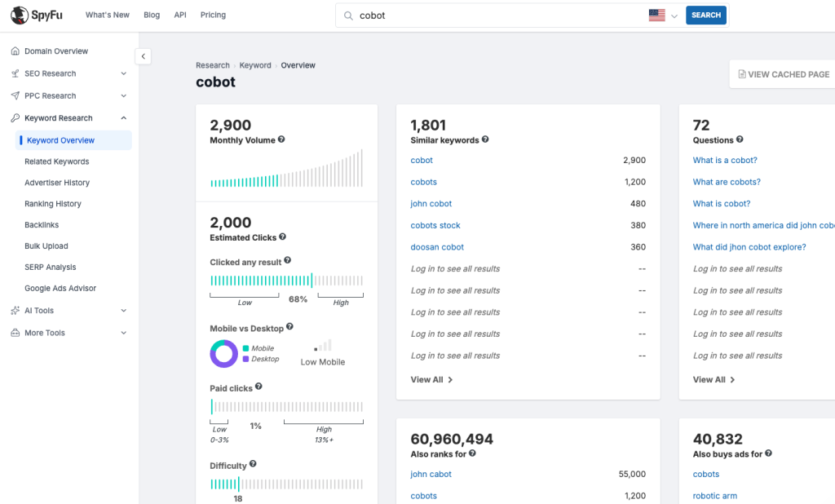Collapse the Keyword Research sidebar section
This screenshot has width=835, height=504.
[123, 118]
